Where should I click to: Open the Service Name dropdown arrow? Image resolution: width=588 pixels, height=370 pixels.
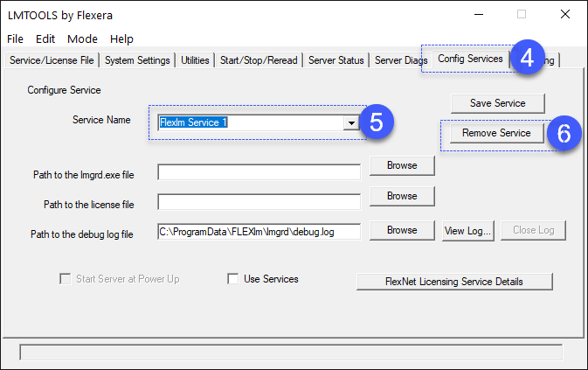tap(351, 122)
